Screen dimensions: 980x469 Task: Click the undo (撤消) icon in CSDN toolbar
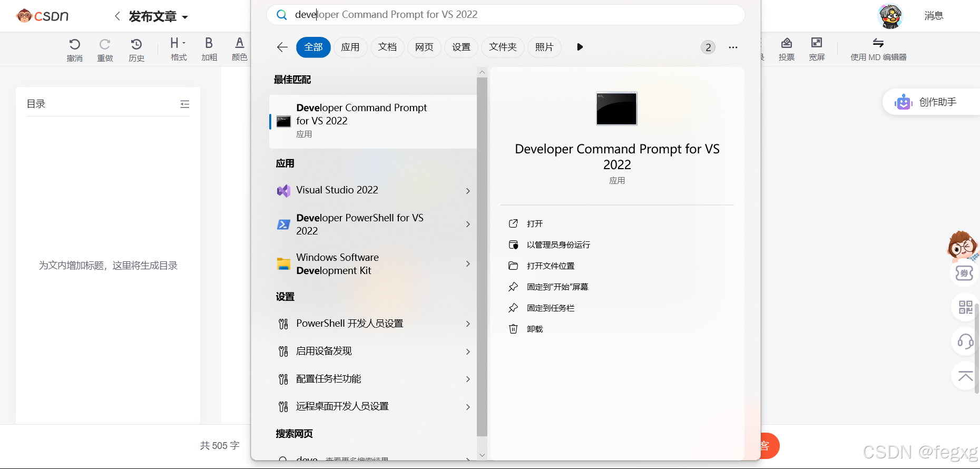(75, 44)
